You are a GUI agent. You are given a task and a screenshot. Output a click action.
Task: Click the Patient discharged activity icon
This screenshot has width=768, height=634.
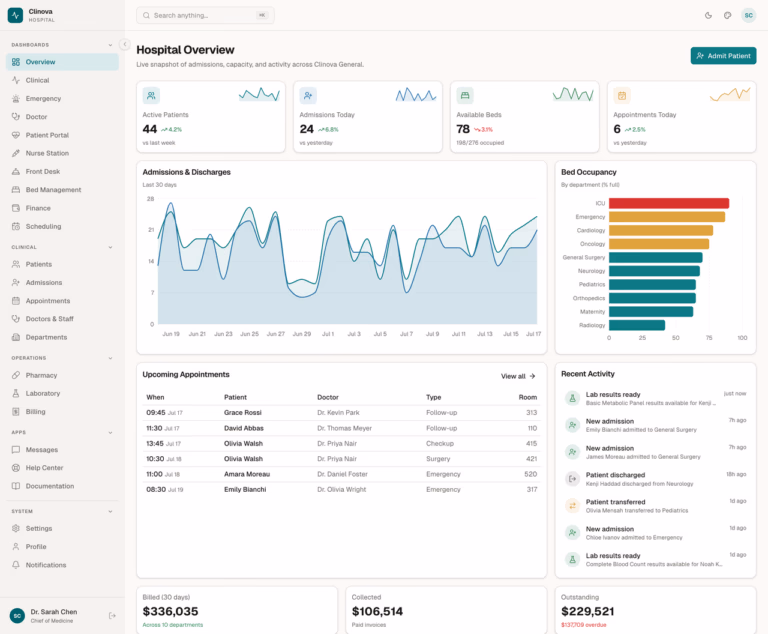click(572, 478)
